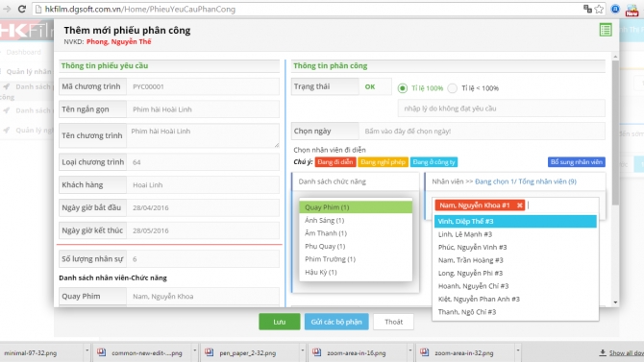Click the Thoát exit button
This screenshot has height=362, width=644.
click(x=393, y=322)
